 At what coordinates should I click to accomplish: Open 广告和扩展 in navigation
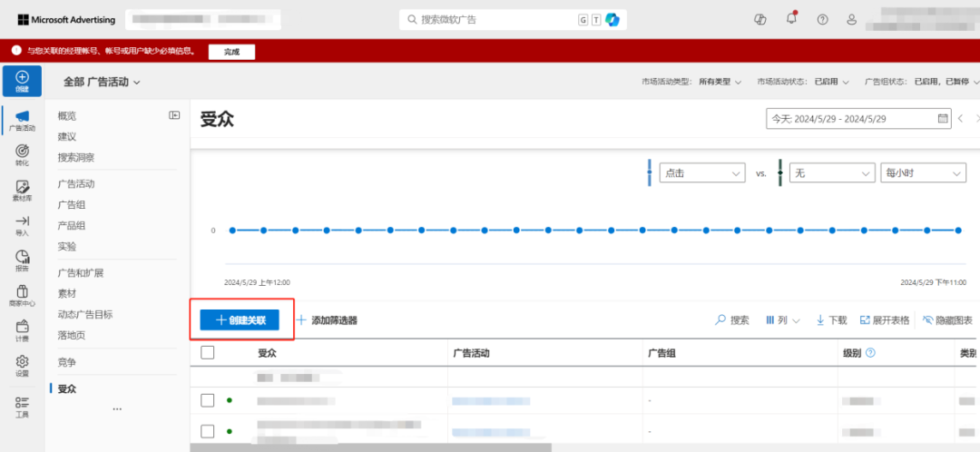(x=81, y=272)
